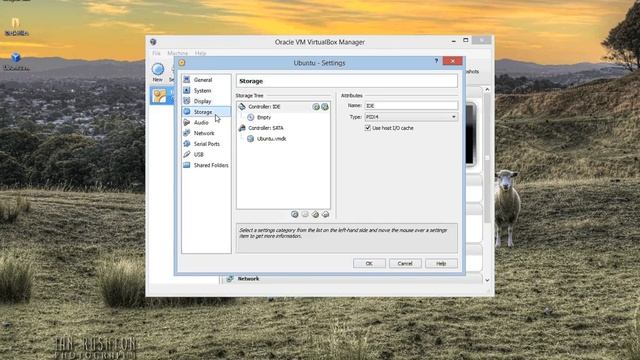Click remove controller icon below storage tree
Viewport: 640px width, 360px height.
click(x=305, y=214)
